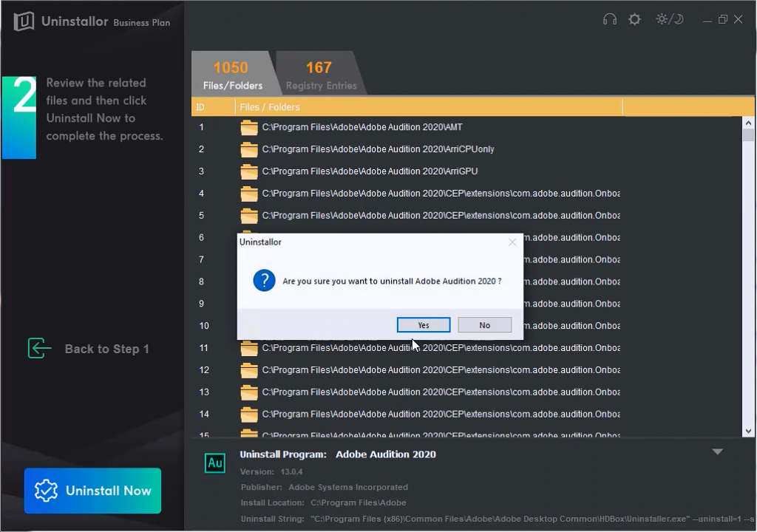
Task: Click the Install Location path text
Action: coord(359,502)
